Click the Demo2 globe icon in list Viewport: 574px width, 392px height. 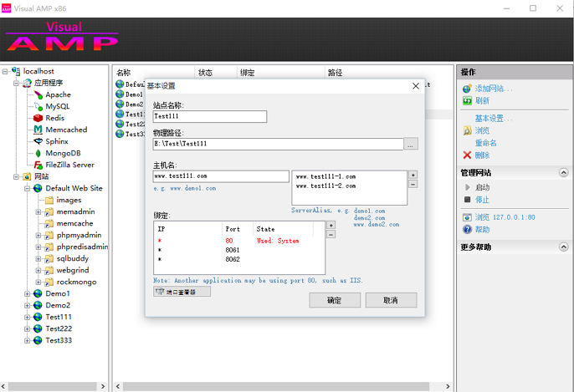pos(120,104)
